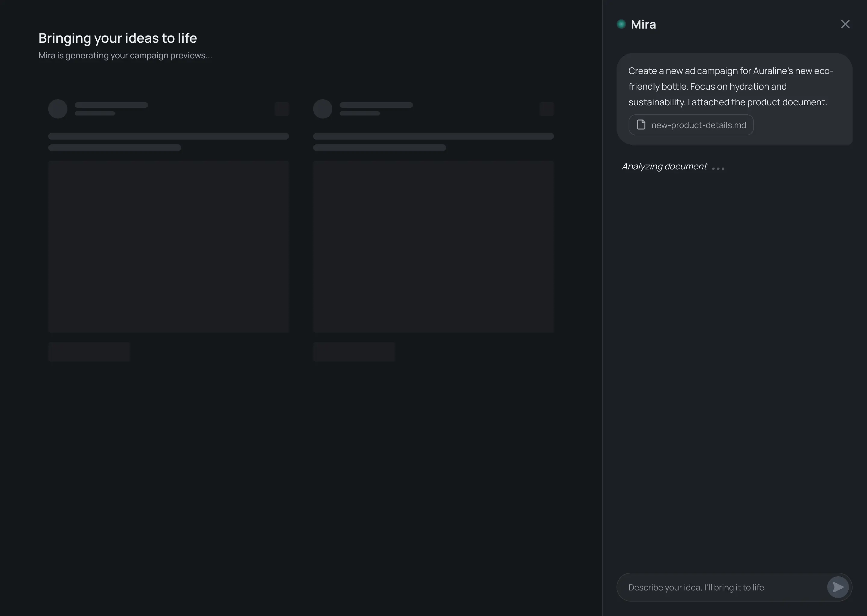Select the Bringing your ideas to life heading
This screenshot has width=867, height=616.
click(117, 38)
